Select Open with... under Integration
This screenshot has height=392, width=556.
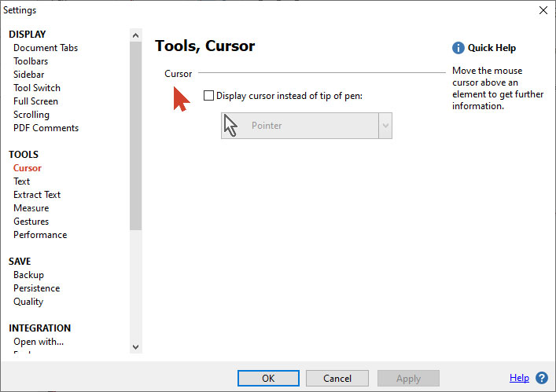coord(39,342)
